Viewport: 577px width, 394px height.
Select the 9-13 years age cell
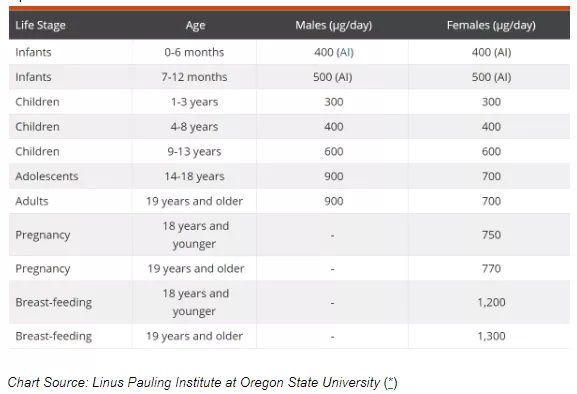(194, 152)
